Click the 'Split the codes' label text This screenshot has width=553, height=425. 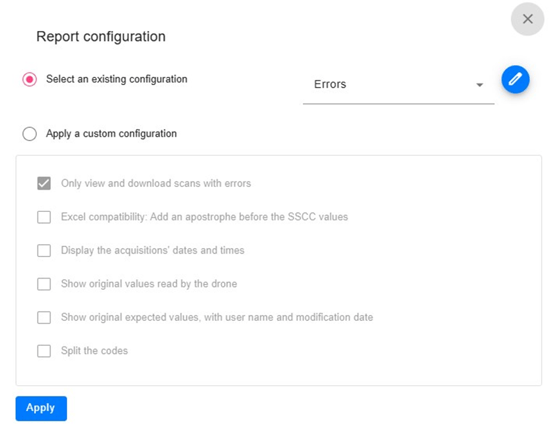[95, 351]
